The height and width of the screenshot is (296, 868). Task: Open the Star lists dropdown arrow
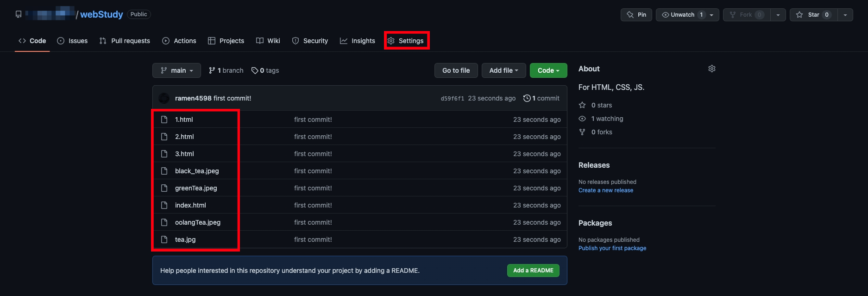coord(845,15)
